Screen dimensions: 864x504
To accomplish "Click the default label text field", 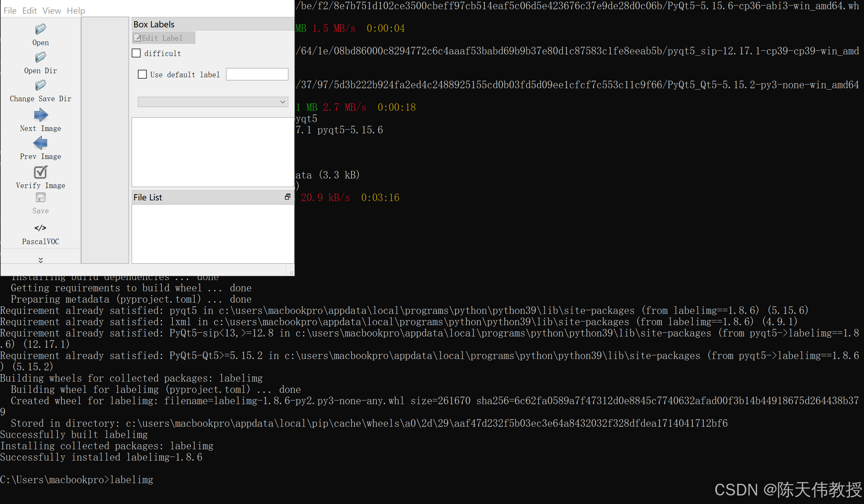I will click(x=257, y=75).
